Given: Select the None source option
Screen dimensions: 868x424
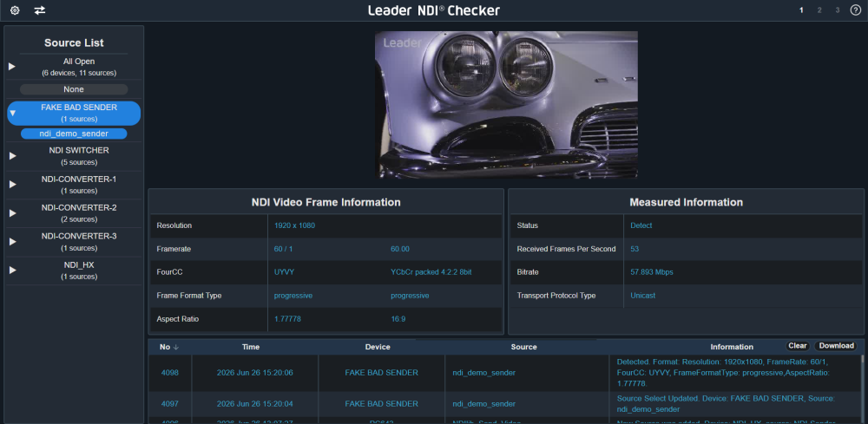Looking at the screenshot, I should click(74, 89).
